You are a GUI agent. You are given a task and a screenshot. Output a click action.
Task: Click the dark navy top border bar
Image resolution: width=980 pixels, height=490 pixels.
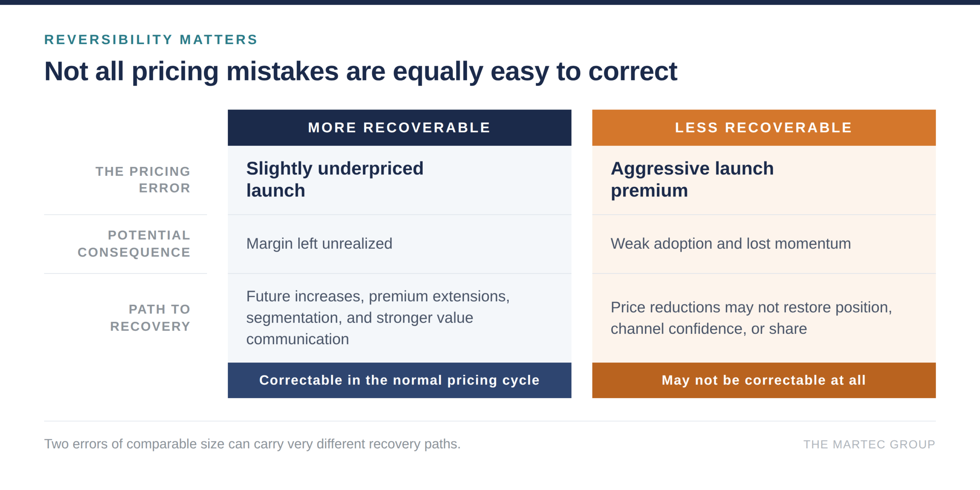click(490, 2)
